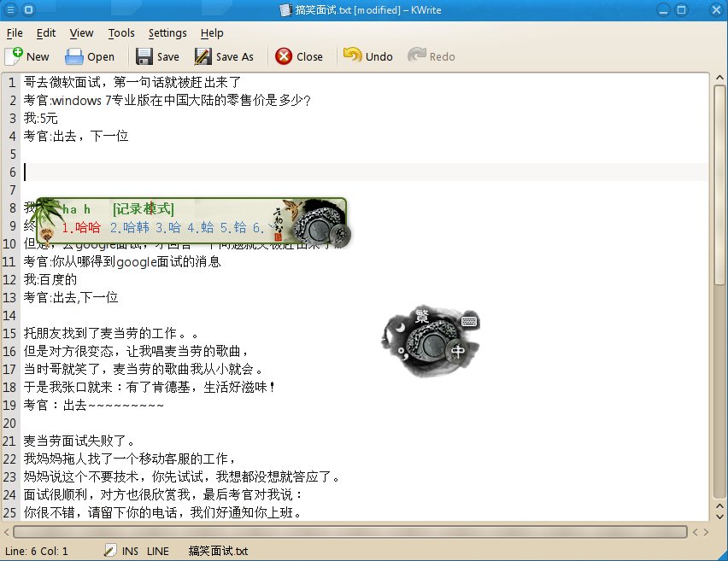This screenshot has width=728, height=561.
Task: Select candidate 2 哈韩 in the input popup
Action: pyautogui.click(x=129, y=228)
